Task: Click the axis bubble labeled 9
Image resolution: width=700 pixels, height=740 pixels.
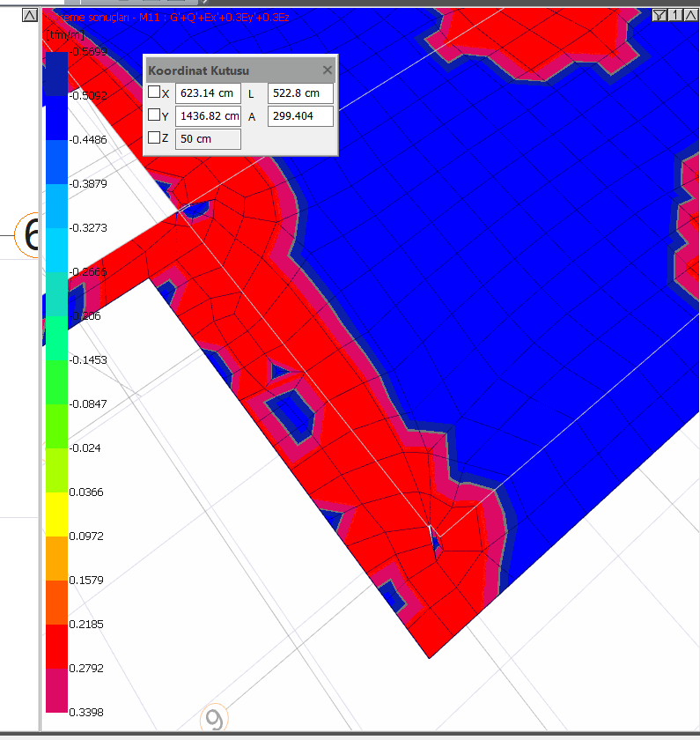Action: pyautogui.click(x=215, y=719)
